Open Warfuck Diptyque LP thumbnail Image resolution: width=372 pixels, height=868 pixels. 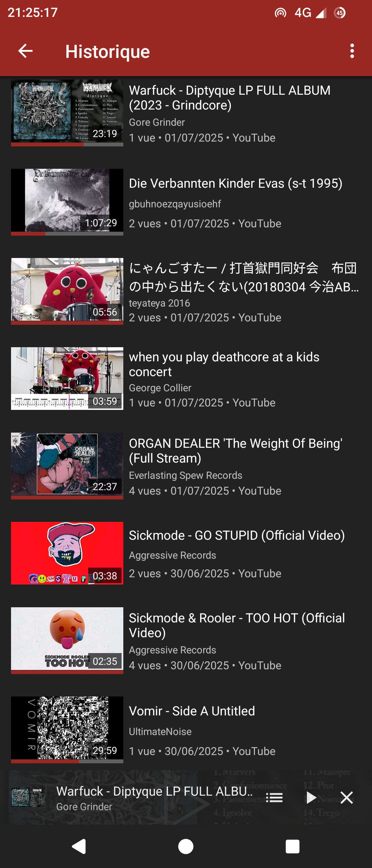tap(67, 113)
